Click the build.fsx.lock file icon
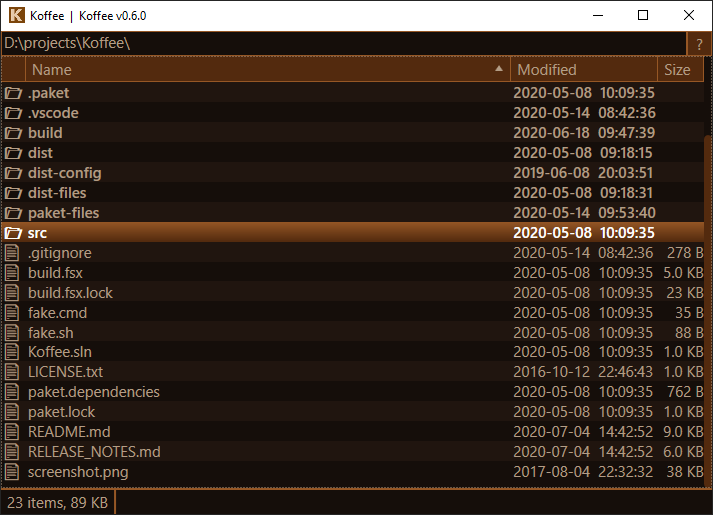Viewport: 713px width, 515px height. (x=12, y=293)
